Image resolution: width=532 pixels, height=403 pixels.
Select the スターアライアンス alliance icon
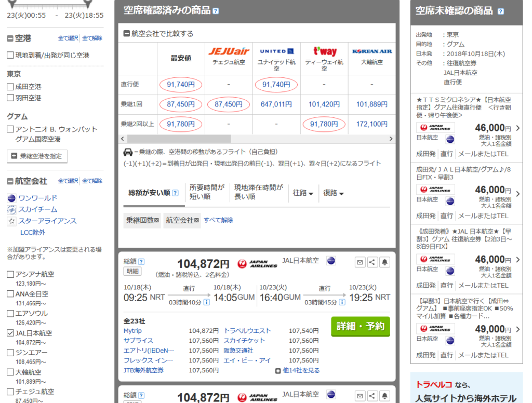pyautogui.click(x=11, y=221)
